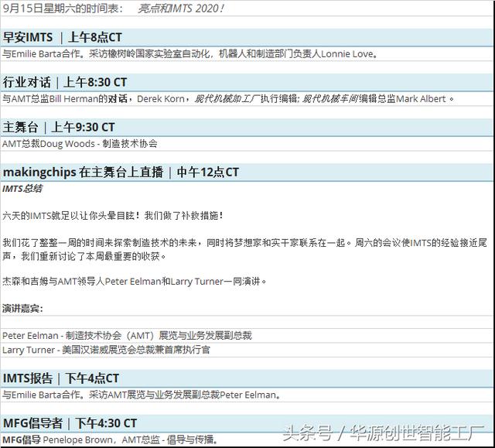This screenshot has height=448, width=495.
Task: Select the 'MFG倡导者 | 下午4:30 CT' heading
Action: [70, 423]
